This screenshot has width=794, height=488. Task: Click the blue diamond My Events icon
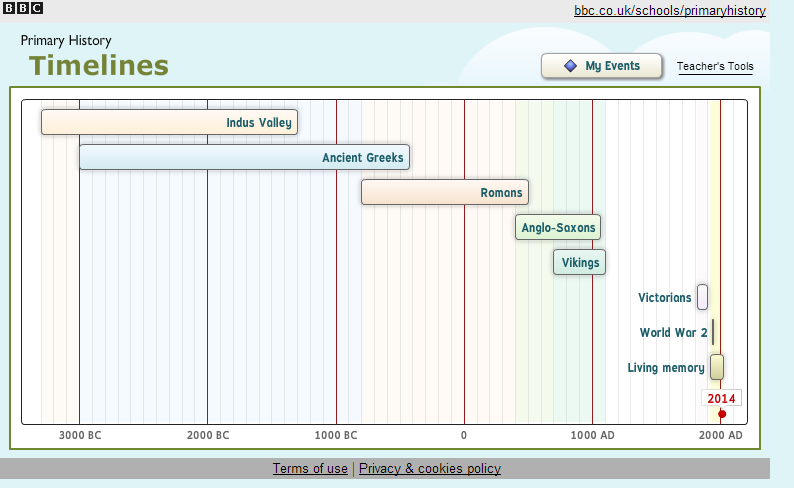(570, 66)
